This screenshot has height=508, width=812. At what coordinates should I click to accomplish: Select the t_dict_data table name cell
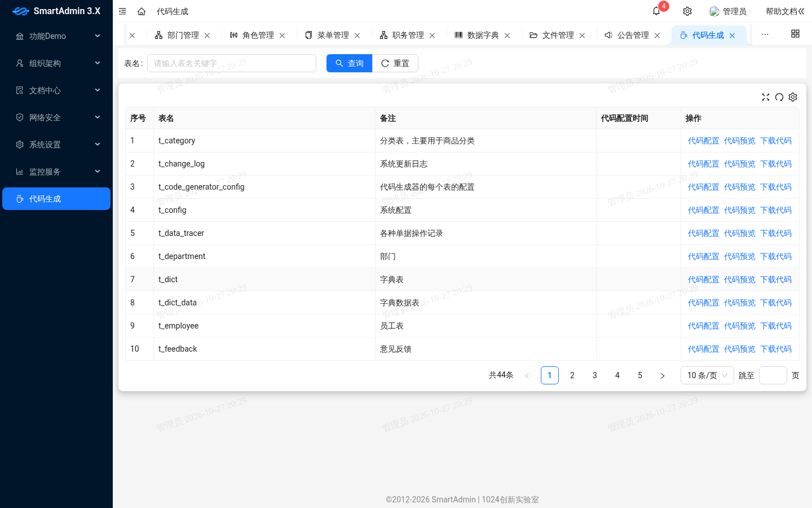pyautogui.click(x=264, y=303)
